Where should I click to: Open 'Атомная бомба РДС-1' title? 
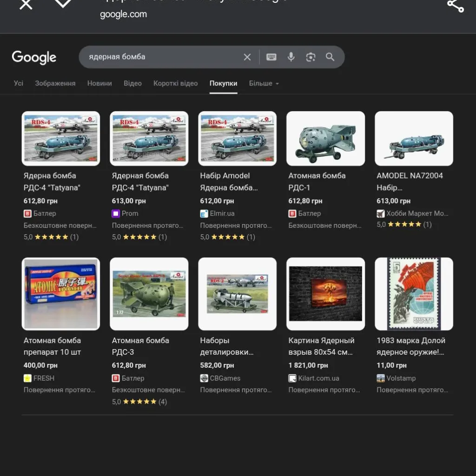[317, 182]
